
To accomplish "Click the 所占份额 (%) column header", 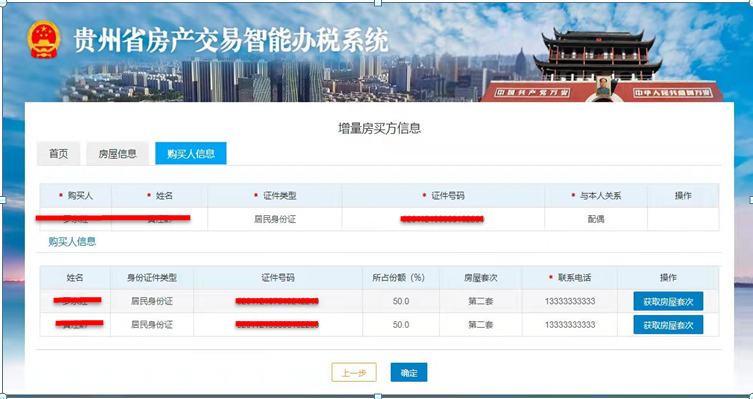I will [401, 278].
